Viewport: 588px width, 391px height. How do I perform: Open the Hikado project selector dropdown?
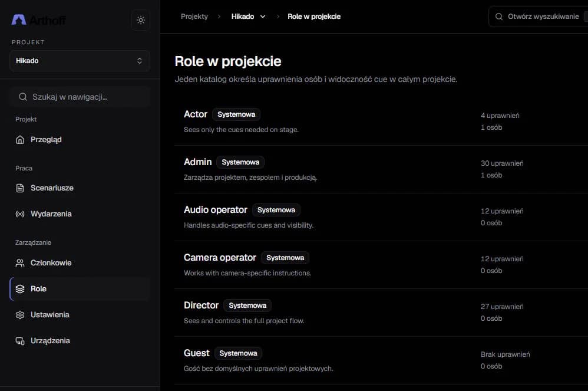(x=80, y=61)
